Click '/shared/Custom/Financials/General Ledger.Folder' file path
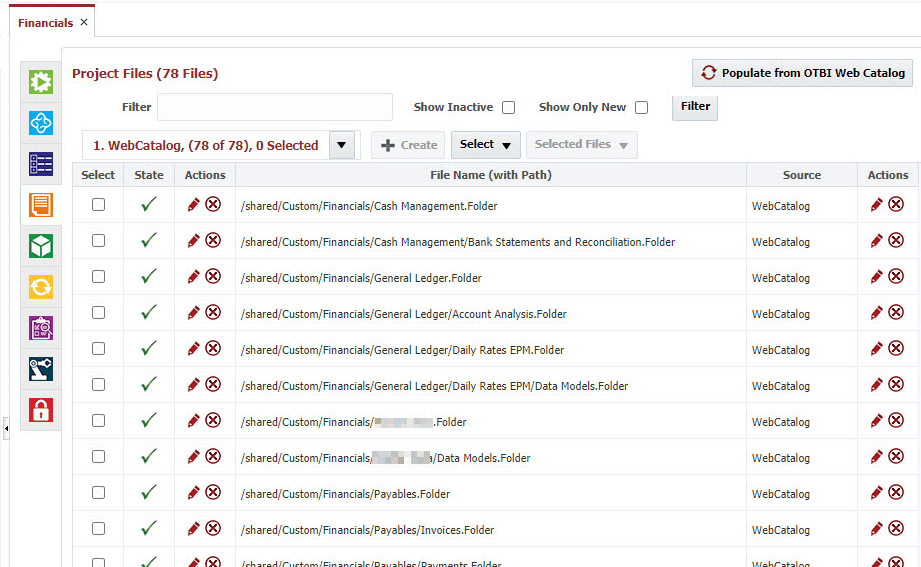 point(361,278)
